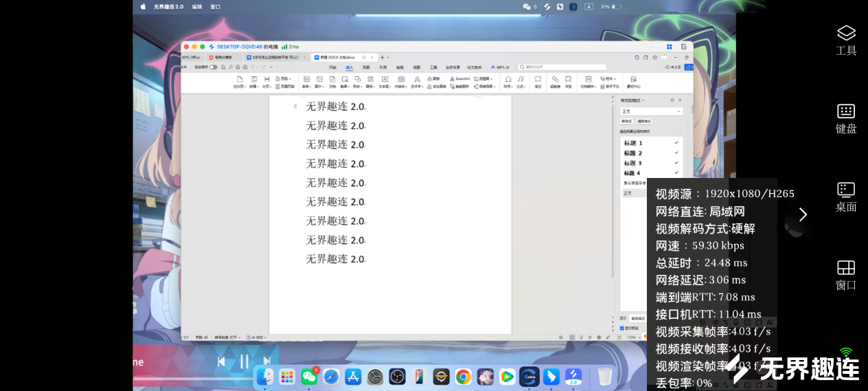The width and height of the screenshot is (868, 391).
Task: Insert 公式 formula from the ribbon
Action: point(521,82)
